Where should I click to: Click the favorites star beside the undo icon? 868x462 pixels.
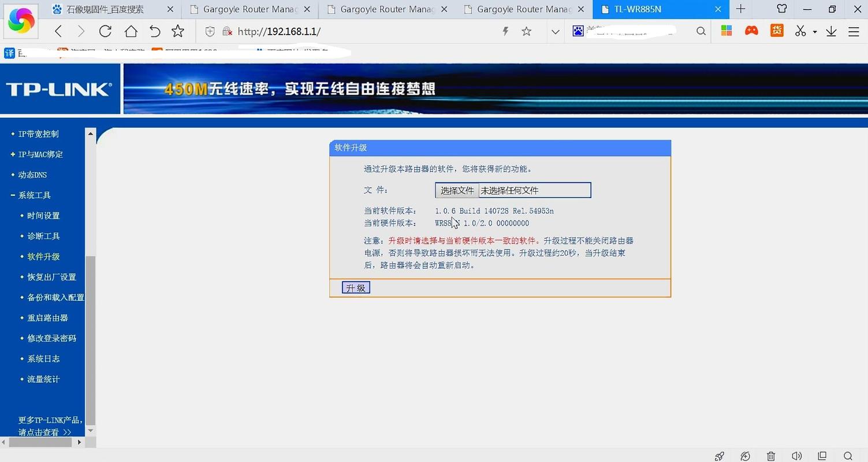click(178, 31)
